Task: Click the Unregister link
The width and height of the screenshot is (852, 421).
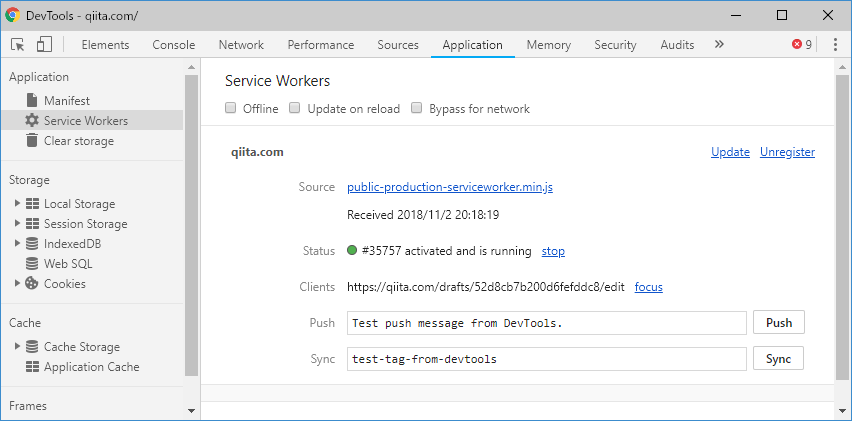Action: point(787,152)
